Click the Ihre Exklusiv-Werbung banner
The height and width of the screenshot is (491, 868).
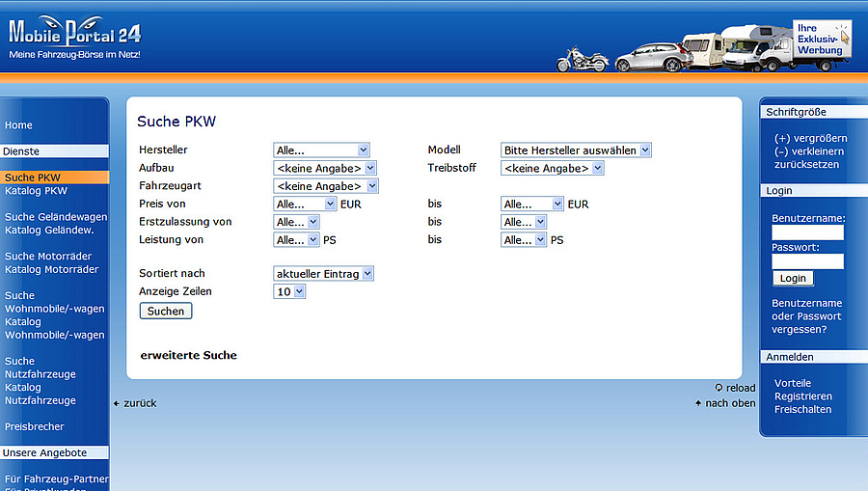[821, 40]
